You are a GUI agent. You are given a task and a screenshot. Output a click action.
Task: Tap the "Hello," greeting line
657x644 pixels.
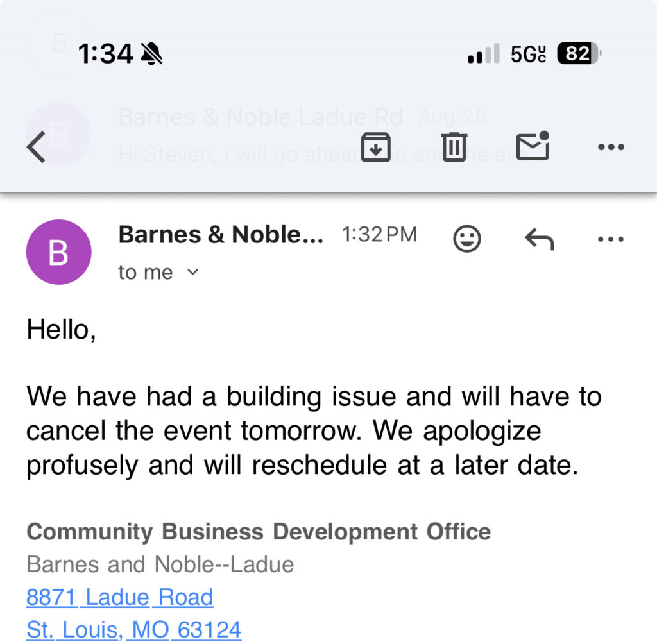pos(62,330)
